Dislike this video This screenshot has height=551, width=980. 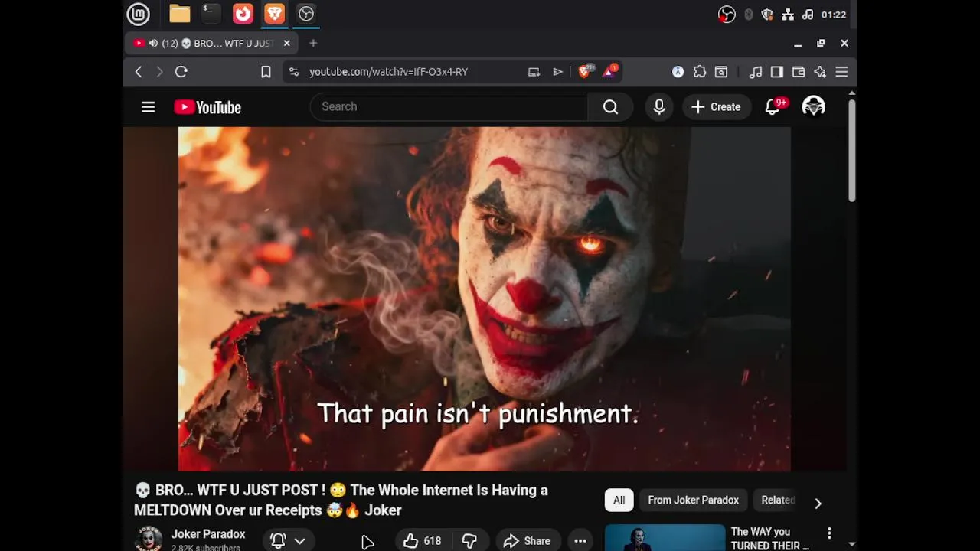469,541
